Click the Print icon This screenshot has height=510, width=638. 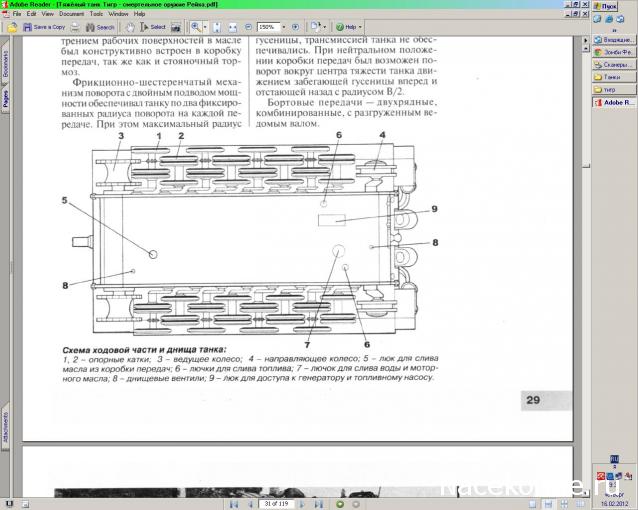click(x=76, y=27)
